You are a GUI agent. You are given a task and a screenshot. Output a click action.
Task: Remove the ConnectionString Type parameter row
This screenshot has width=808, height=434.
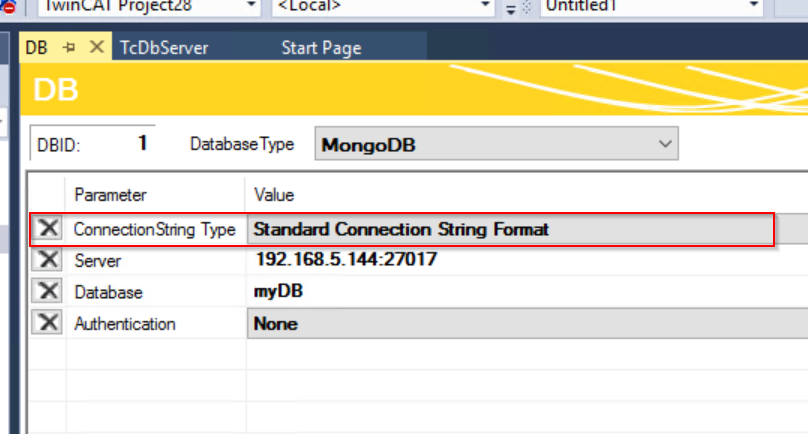point(48,228)
